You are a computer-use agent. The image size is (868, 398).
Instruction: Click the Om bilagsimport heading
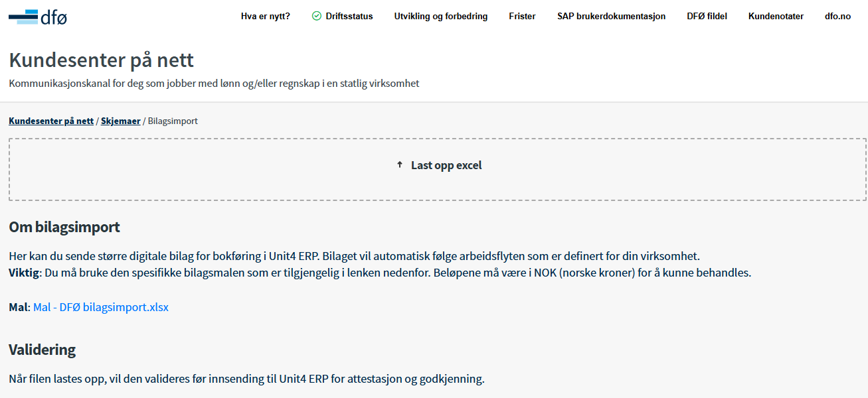tap(64, 227)
